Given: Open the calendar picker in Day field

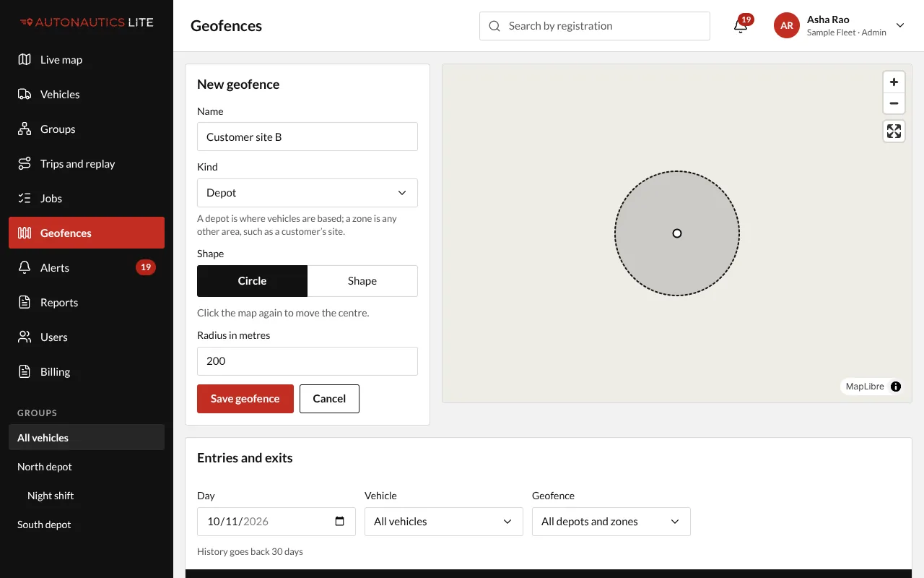Looking at the screenshot, I should tap(340, 521).
